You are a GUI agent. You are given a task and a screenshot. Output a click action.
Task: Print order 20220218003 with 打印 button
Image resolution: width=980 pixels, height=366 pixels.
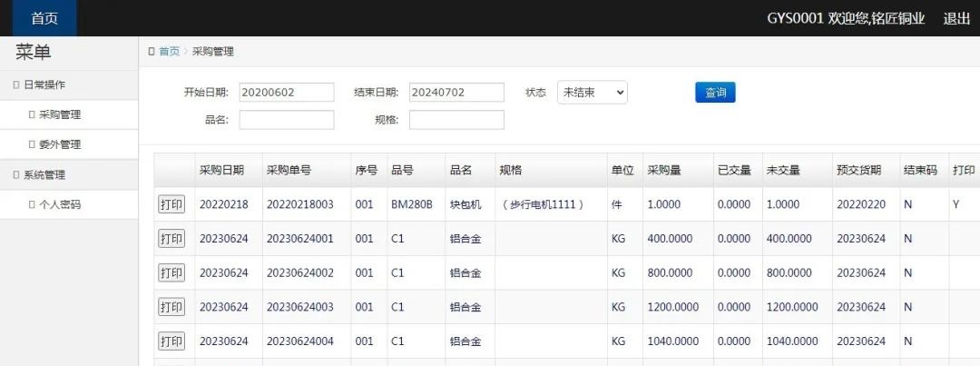(171, 204)
